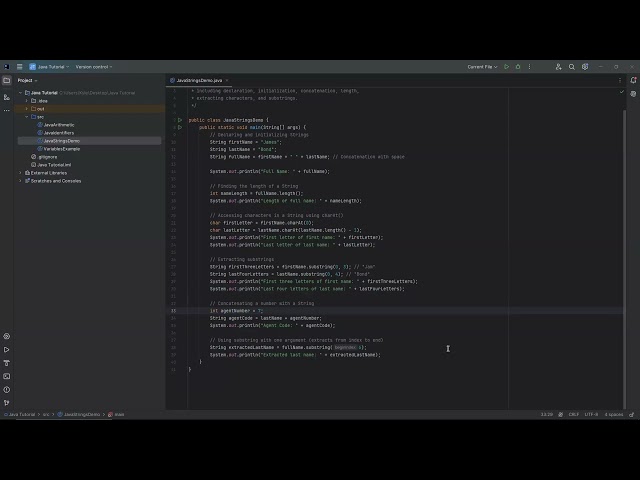Viewport: 640px width, 480px height.
Task: Expand the .idea folder
Action: point(27,101)
